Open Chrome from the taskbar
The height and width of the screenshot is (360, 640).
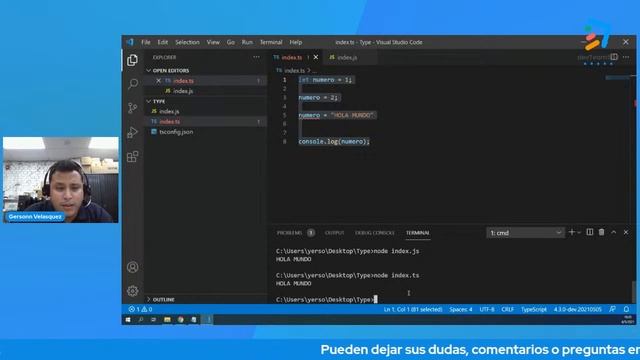pos(180,320)
